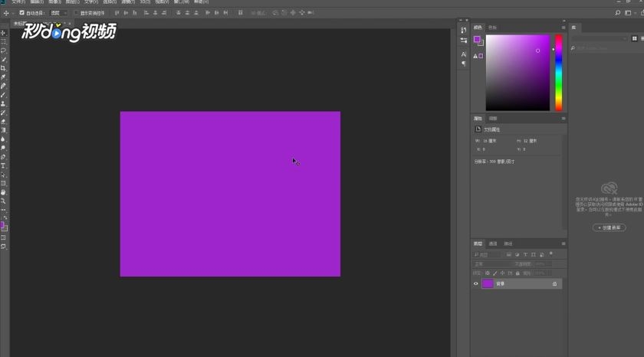Select the Type tool in toolbar

pos(3,165)
